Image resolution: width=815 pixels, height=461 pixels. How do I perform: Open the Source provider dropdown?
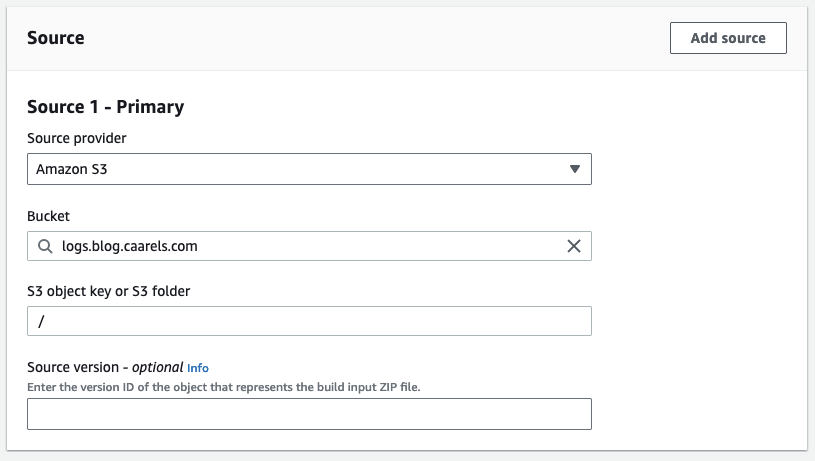(309, 169)
